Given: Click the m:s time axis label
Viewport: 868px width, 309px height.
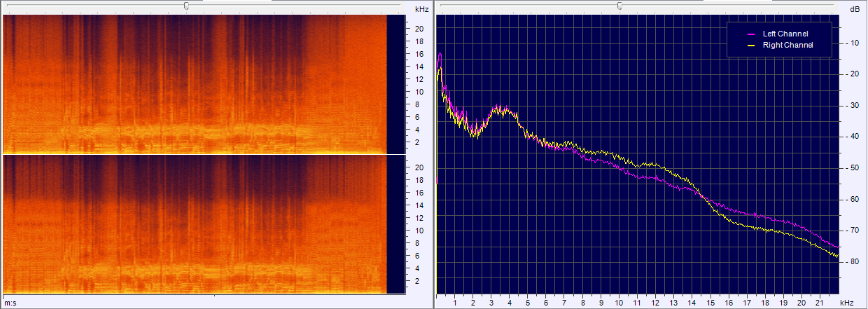Looking at the screenshot, I should (x=10, y=303).
